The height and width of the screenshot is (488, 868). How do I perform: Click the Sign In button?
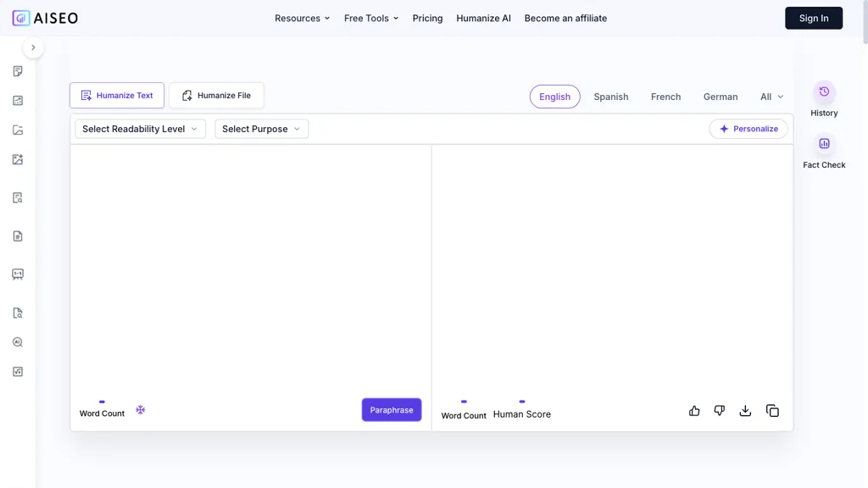coord(813,18)
